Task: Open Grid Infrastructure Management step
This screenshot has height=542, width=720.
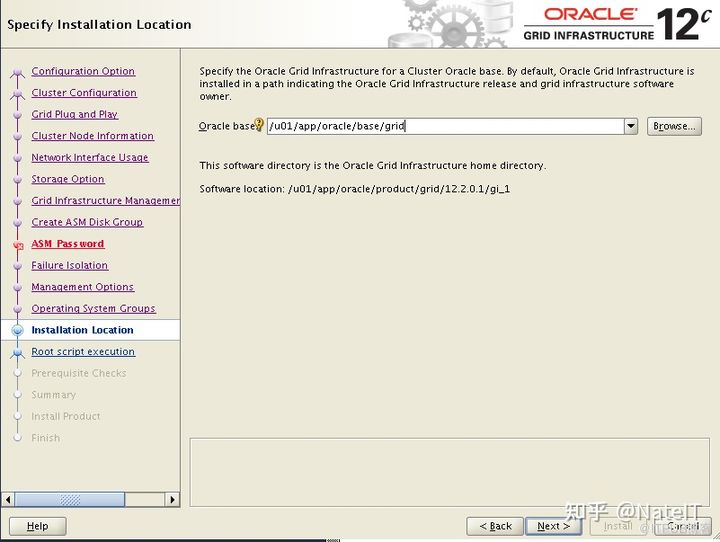Action: 106,201
